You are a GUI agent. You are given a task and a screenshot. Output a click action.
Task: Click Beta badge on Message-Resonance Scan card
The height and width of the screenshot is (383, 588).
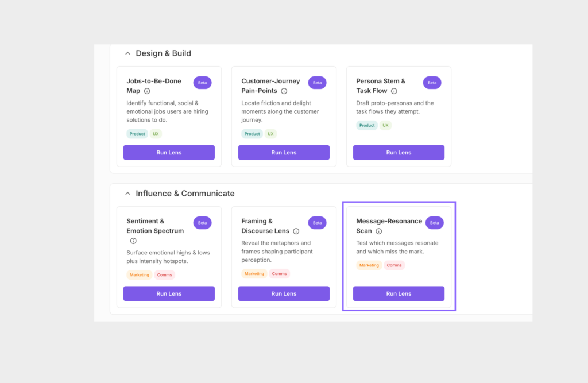pos(435,223)
